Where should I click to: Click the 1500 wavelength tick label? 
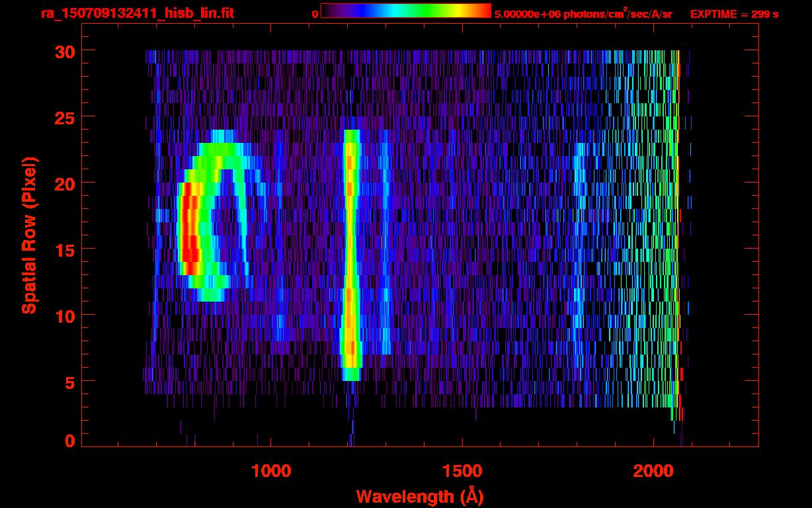tap(462, 471)
